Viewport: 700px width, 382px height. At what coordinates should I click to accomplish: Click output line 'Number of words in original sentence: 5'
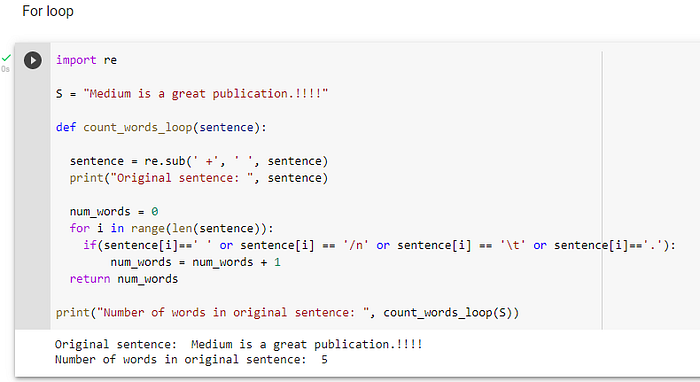(191, 360)
